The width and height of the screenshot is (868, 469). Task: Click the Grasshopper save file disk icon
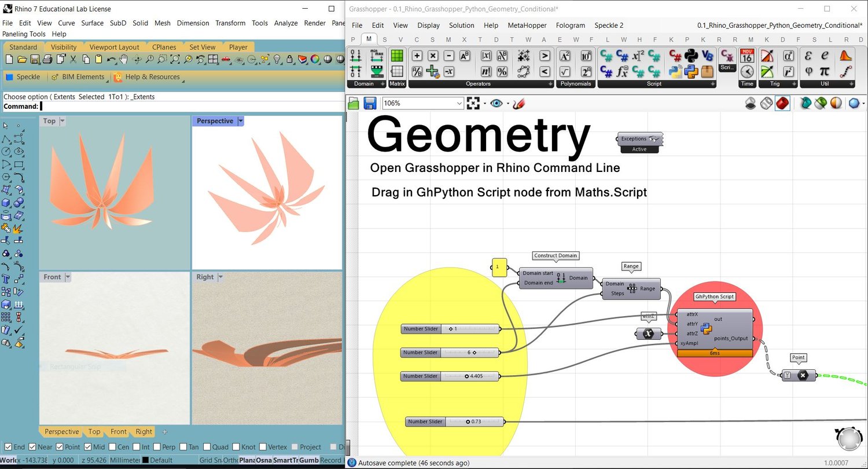(x=370, y=103)
